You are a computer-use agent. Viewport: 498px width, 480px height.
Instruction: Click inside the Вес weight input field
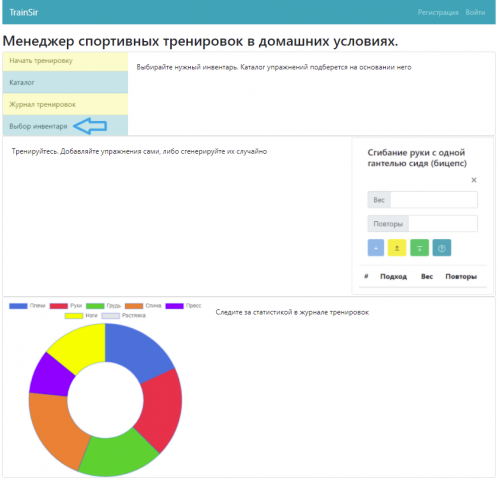click(434, 200)
